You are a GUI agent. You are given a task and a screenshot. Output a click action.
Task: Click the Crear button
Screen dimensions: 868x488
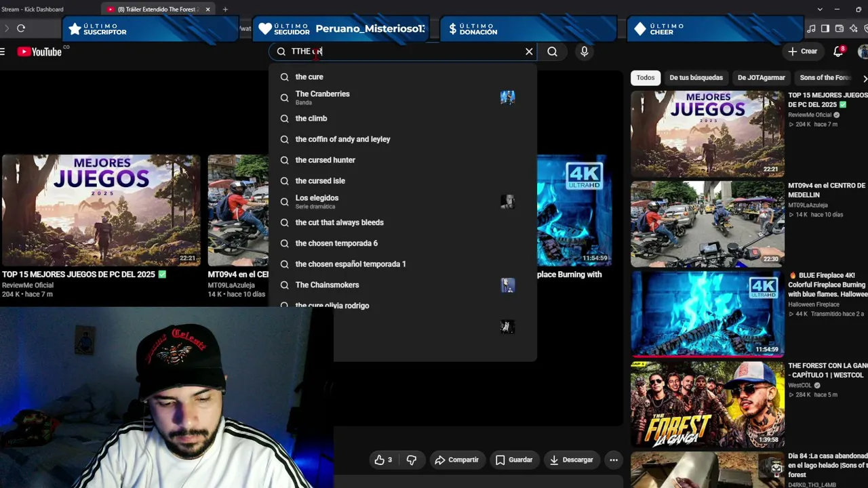tap(803, 52)
